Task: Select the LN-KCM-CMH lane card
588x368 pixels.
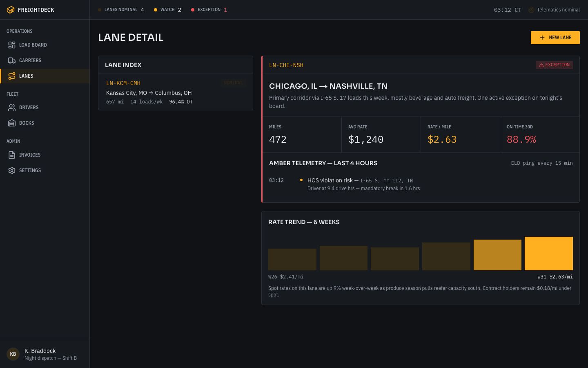Action: point(176,92)
